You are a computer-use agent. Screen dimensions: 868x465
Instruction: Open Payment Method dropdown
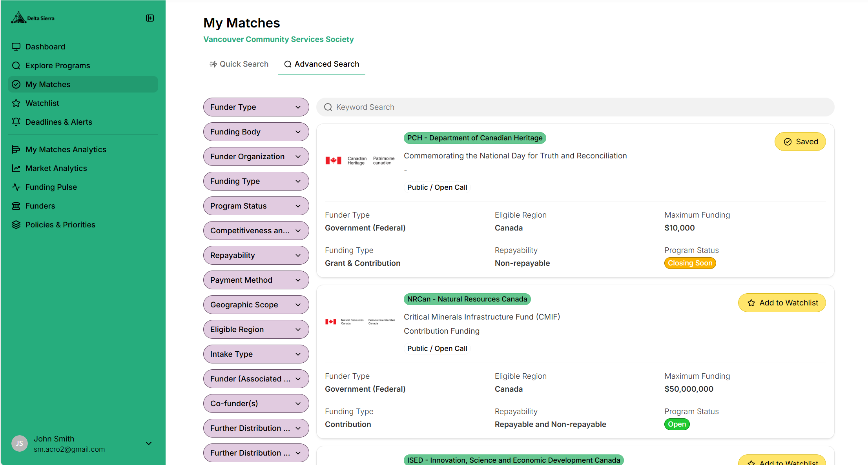pos(256,280)
